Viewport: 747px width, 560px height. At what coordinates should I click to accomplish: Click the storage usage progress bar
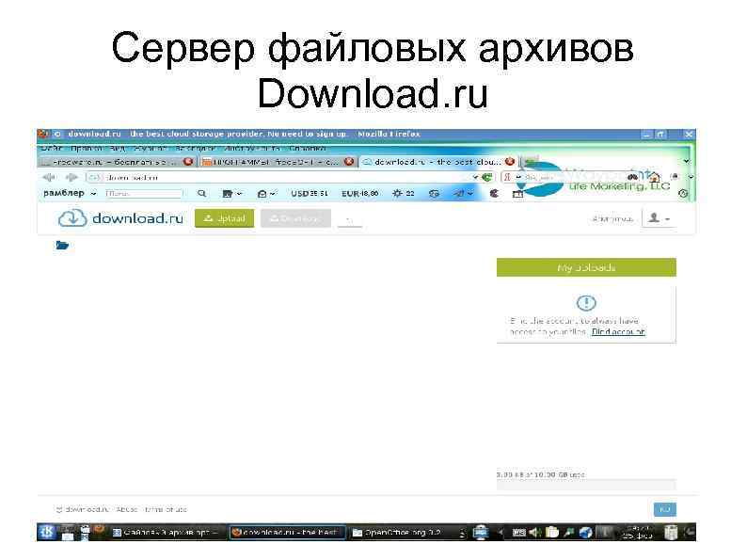586,485
